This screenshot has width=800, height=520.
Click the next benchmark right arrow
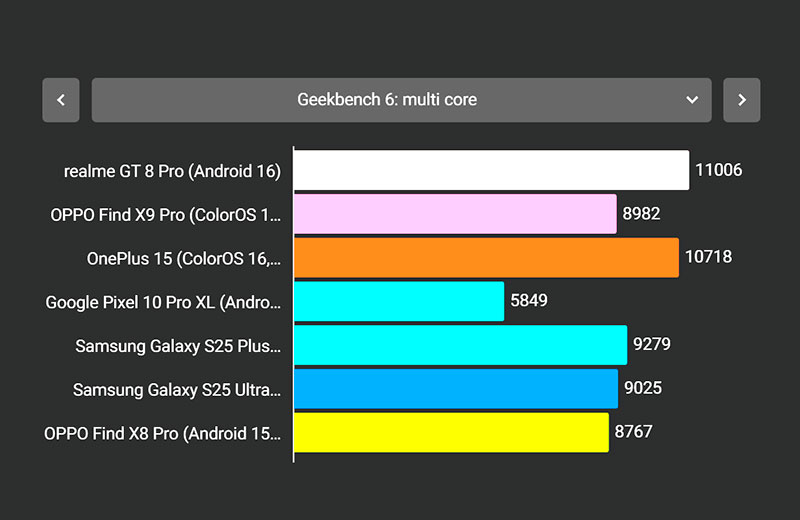pyautogui.click(x=741, y=100)
